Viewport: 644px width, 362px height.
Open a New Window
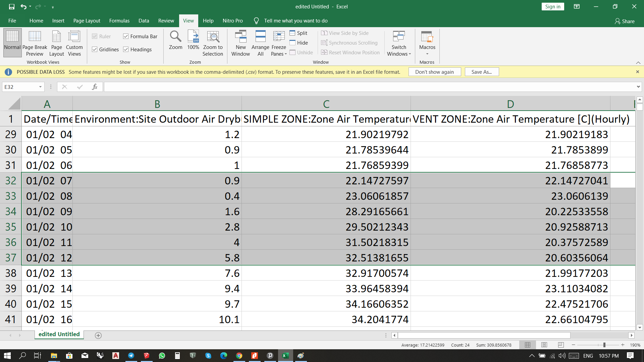[x=240, y=43]
